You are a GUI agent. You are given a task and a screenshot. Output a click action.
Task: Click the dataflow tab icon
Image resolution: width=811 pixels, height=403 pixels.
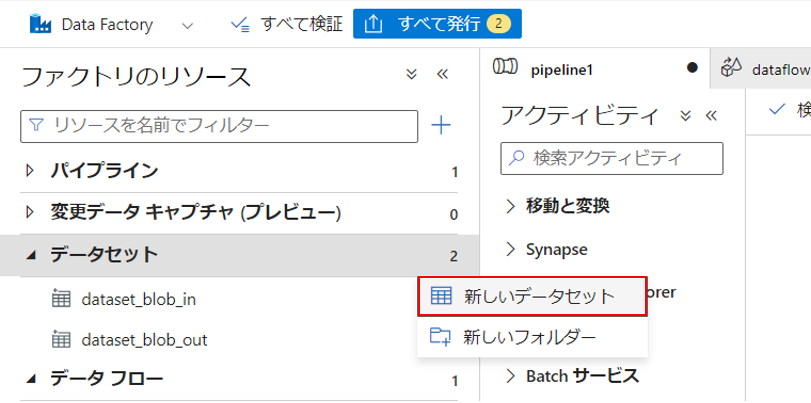pos(732,67)
